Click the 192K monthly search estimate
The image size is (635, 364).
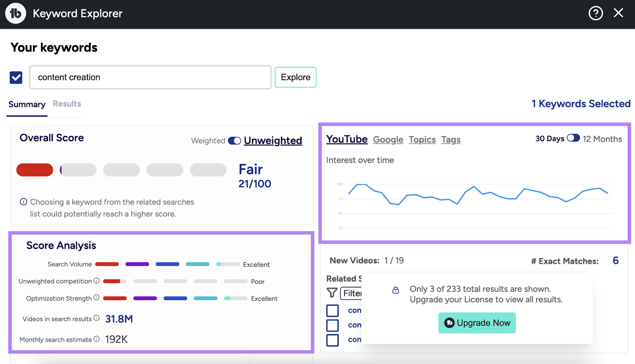[116, 339]
